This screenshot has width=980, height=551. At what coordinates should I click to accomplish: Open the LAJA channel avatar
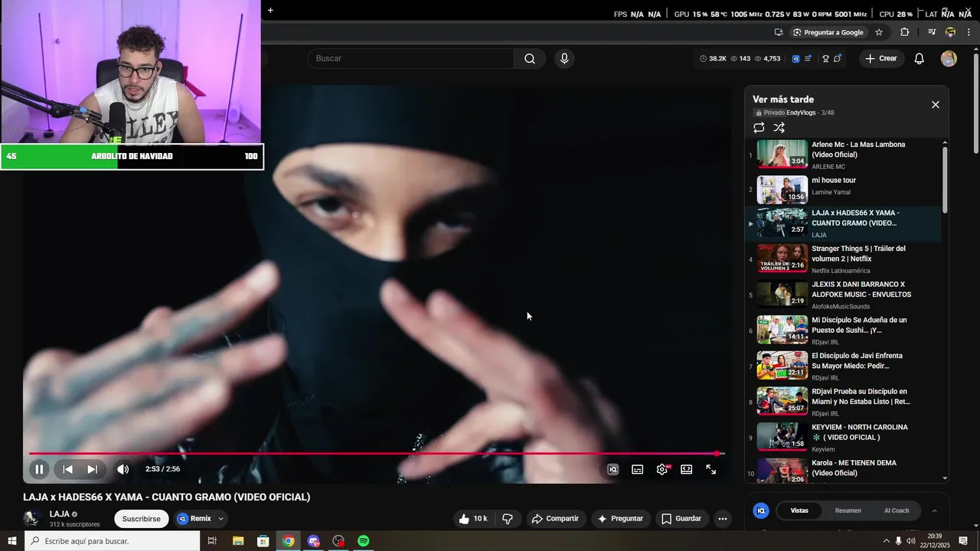pos(32,518)
